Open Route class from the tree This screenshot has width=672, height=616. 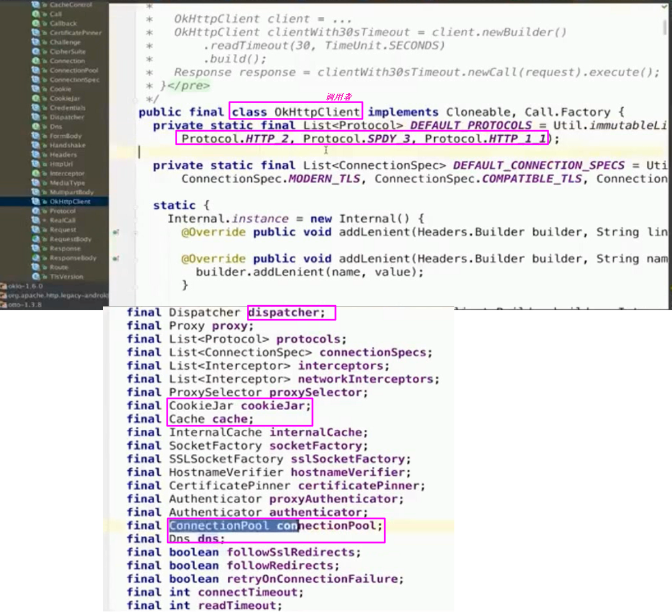[x=59, y=268]
